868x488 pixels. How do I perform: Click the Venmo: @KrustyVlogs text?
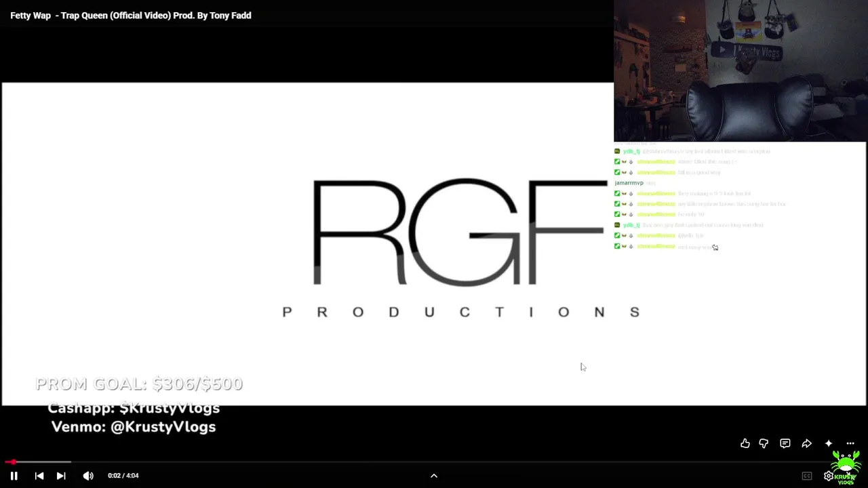(x=134, y=427)
